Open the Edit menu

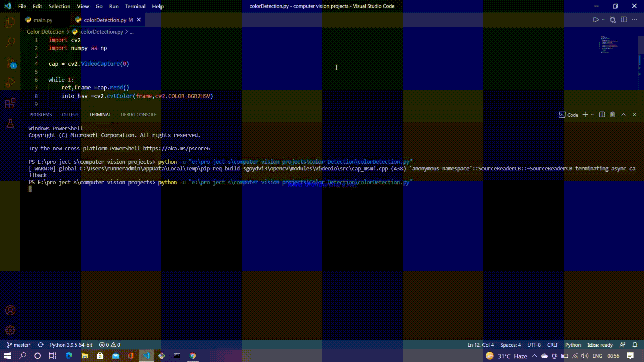[x=37, y=6]
